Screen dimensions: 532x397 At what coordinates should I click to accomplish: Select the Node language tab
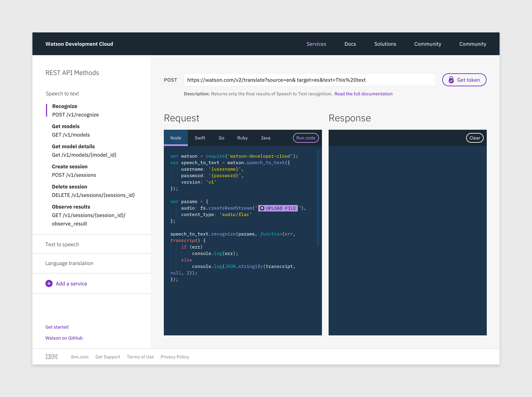point(176,138)
